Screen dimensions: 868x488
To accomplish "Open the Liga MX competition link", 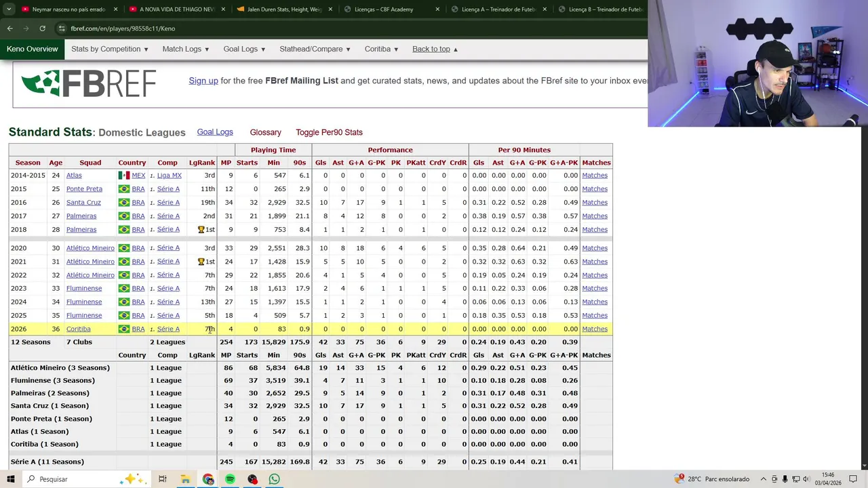I will (169, 176).
